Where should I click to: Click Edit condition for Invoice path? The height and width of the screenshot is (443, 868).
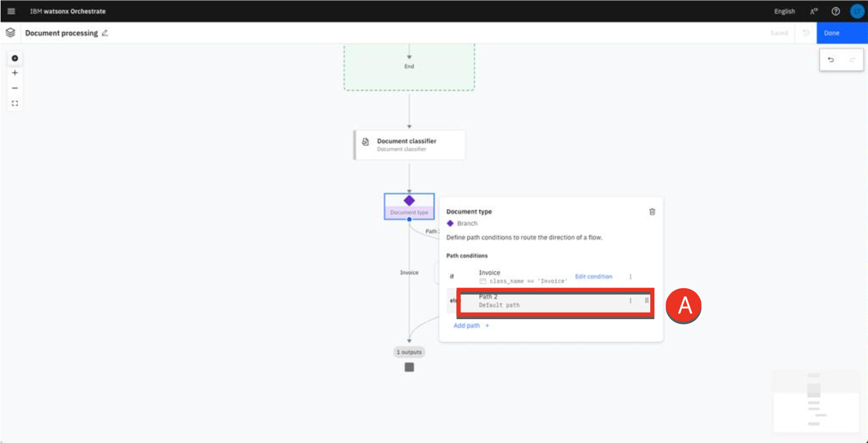593,277
